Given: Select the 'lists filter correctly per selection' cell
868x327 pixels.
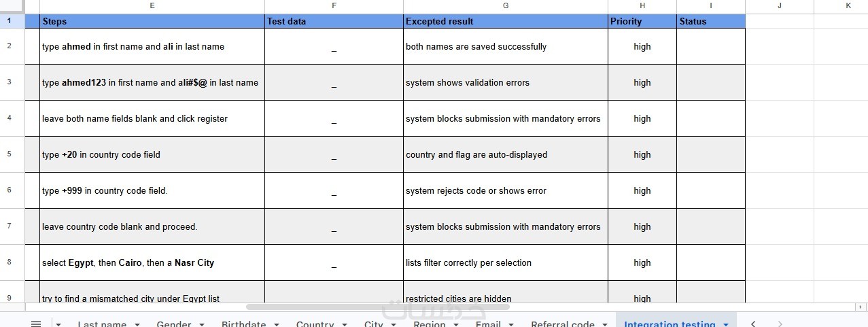Looking at the screenshot, I should (506, 262).
